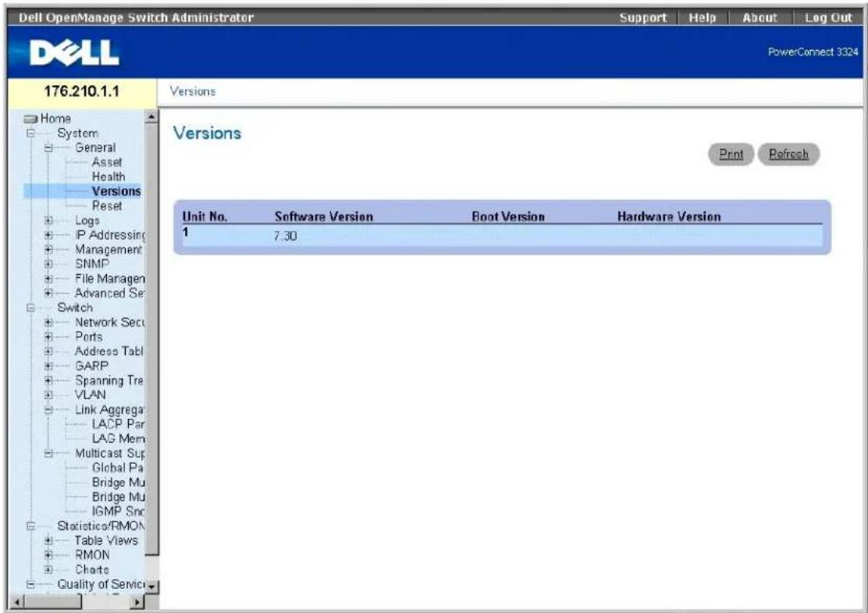Select Charts in the tree
The height and width of the screenshot is (613, 868).
click(x=92, y=569)
